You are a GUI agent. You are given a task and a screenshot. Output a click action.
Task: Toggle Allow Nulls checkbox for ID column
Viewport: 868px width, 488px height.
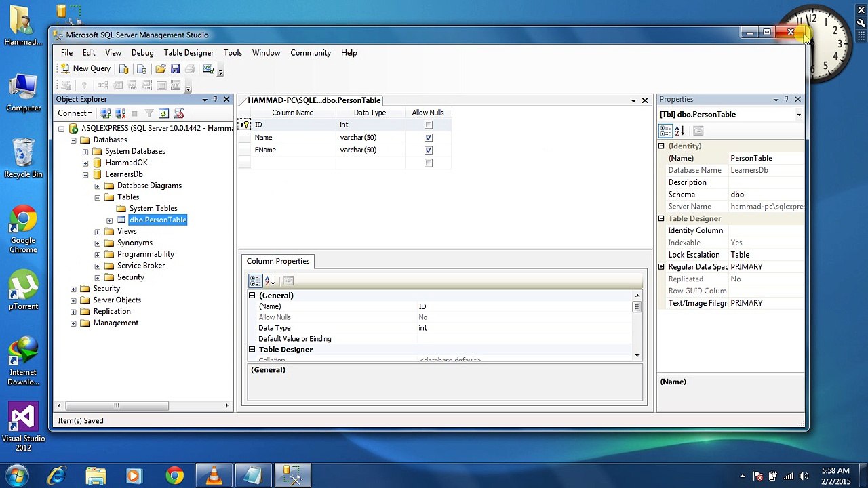tap(428, 125)
